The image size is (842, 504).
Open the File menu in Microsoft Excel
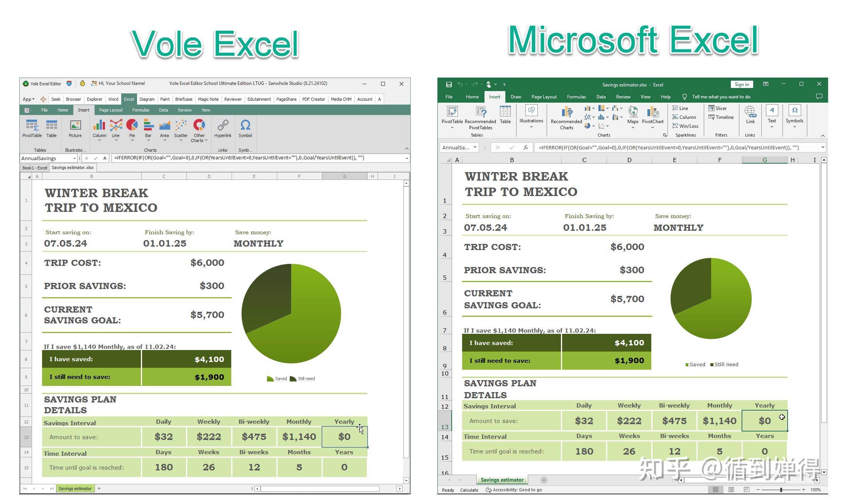(449, 97)
